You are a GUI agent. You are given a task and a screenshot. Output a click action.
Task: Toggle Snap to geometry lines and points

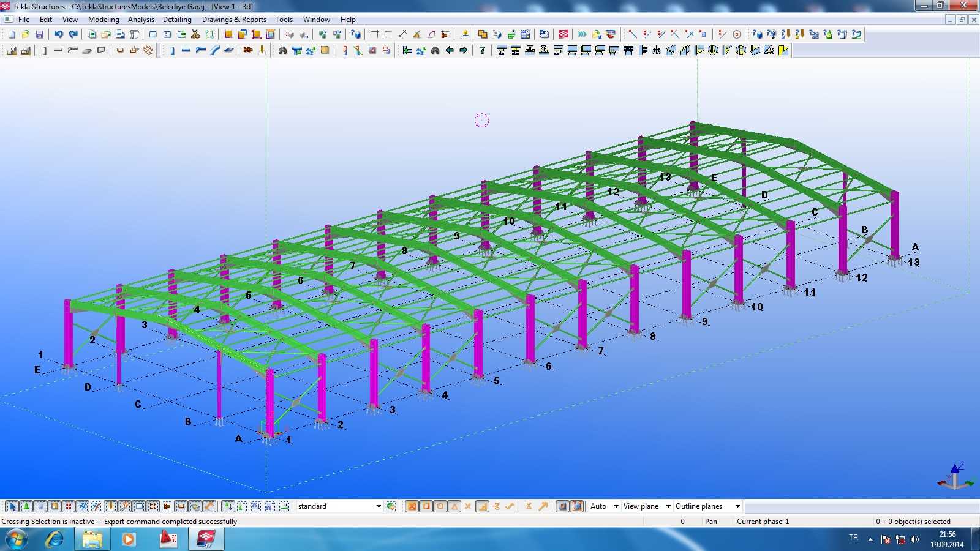pyautogui.click(x=576, y=506)
